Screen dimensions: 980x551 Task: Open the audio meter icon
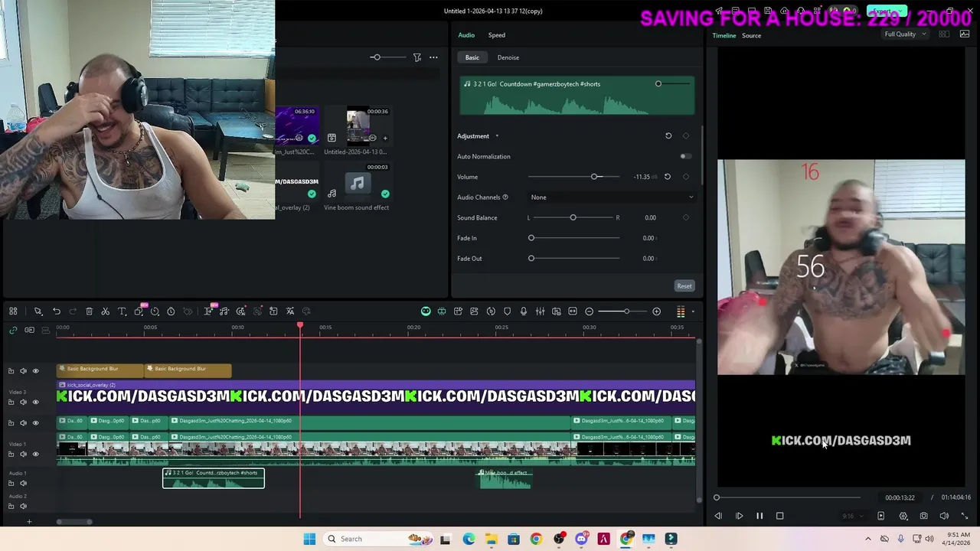681,311
